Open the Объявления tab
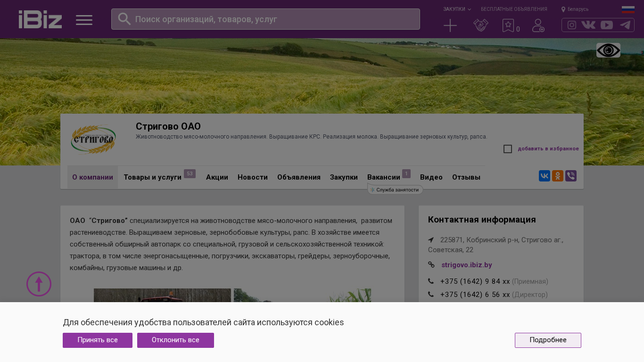This screenshot has width=644, height=362. [299, 177]
